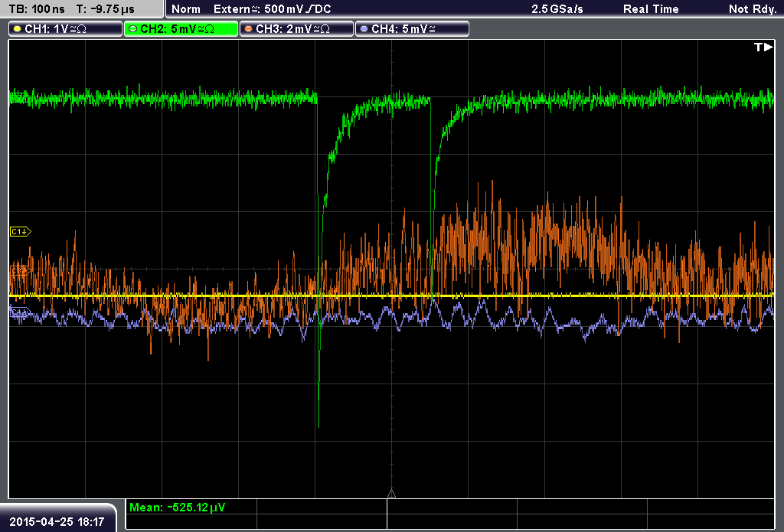Click the blue C4 channel level marker
The image size is (784, 532).
tap(20, 313)
